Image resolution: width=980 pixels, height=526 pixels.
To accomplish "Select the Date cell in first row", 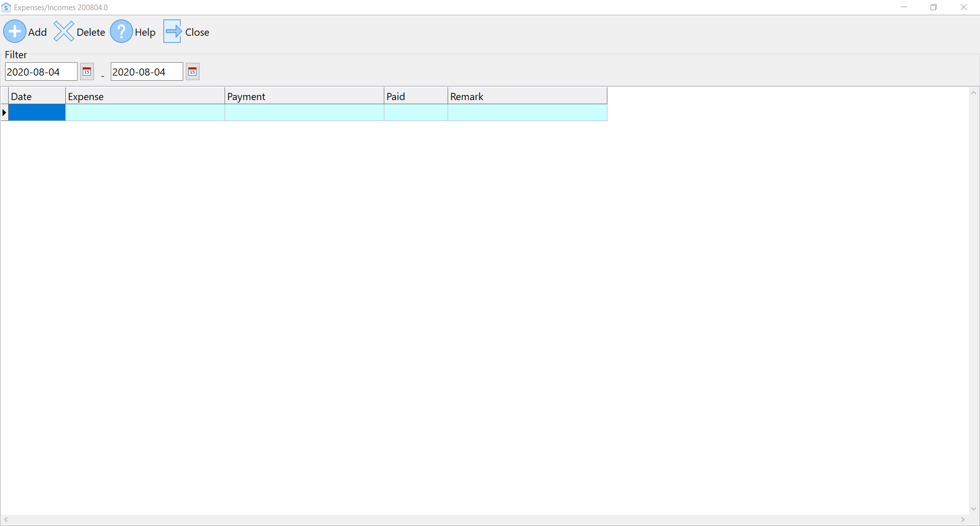I will (37, 112).
